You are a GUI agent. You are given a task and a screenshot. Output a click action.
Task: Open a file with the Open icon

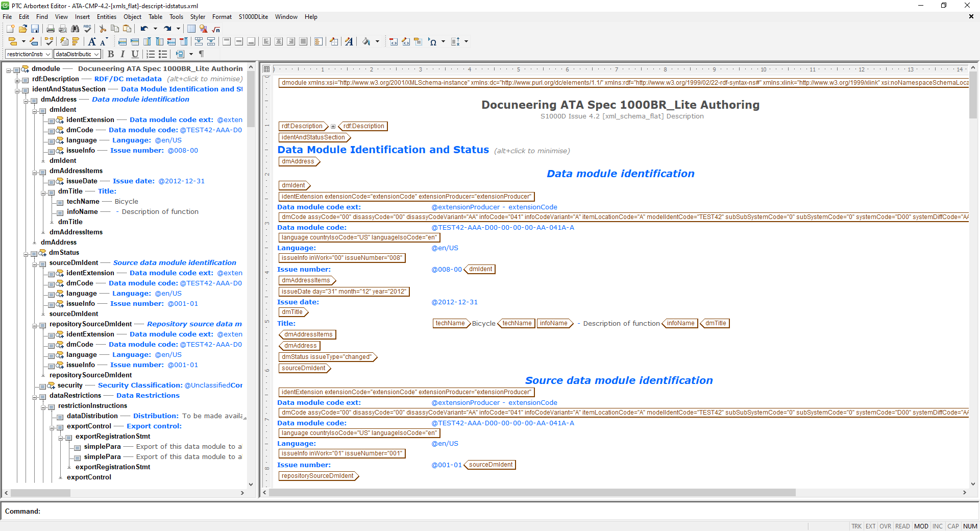point(22,29)
